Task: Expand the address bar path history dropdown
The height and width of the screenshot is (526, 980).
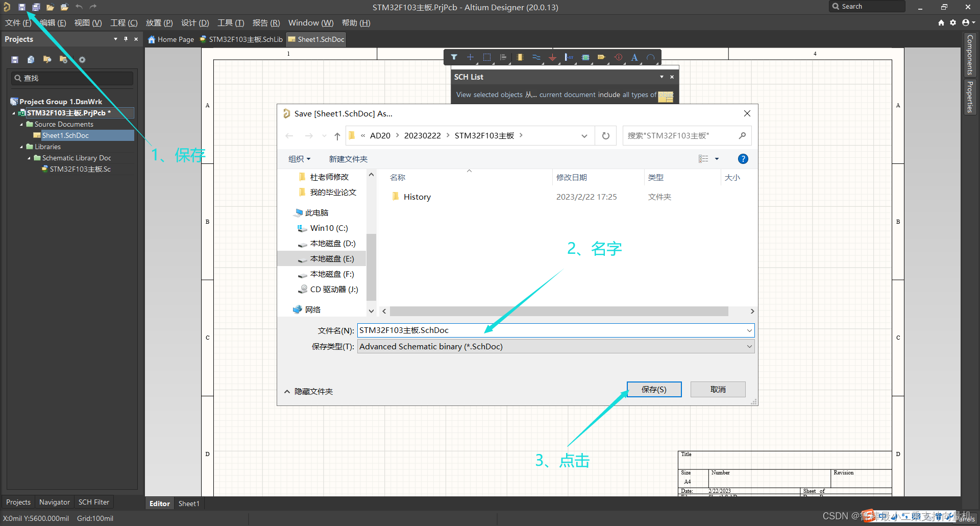Action: 584,136
